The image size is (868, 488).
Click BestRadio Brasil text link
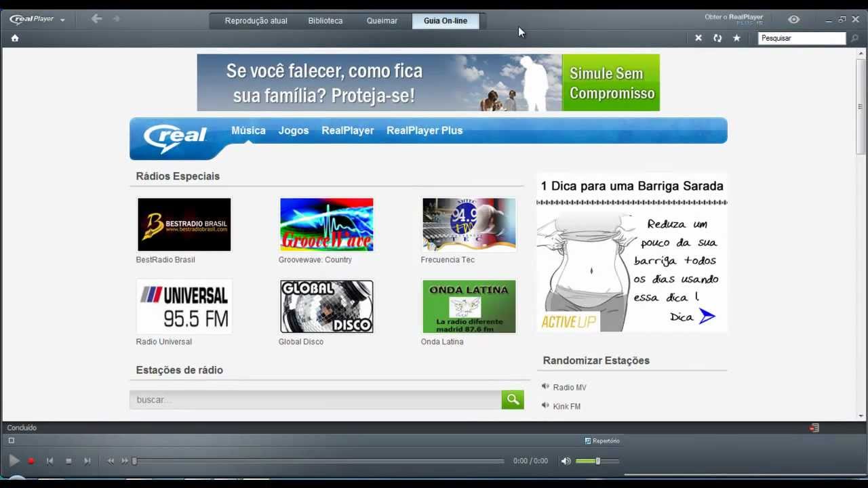click(x=165, y=260)
